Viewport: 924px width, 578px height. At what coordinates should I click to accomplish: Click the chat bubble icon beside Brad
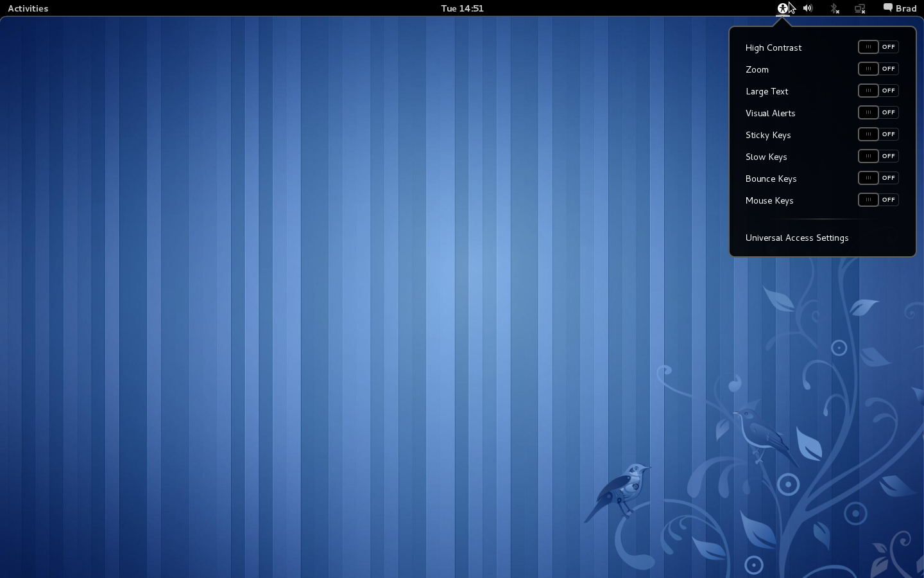point(887,8)
